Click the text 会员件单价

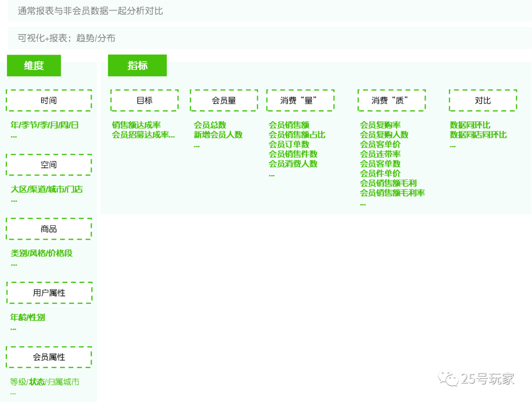pyautogui.click(x=380, y=174)
